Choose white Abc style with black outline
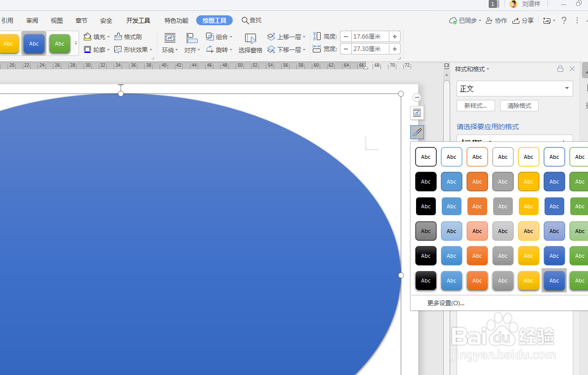This screenshot has height=375, width=588. click(425, 157)
